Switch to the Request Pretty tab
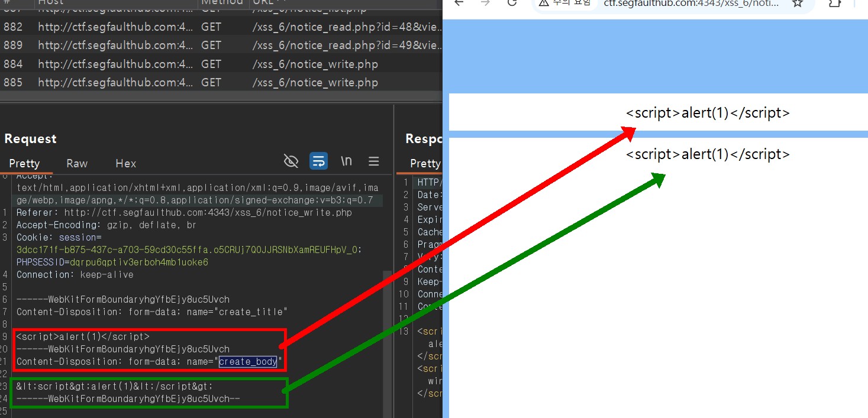Image resolution: width=868 pixels, height=418 pixels. (24, 164)
